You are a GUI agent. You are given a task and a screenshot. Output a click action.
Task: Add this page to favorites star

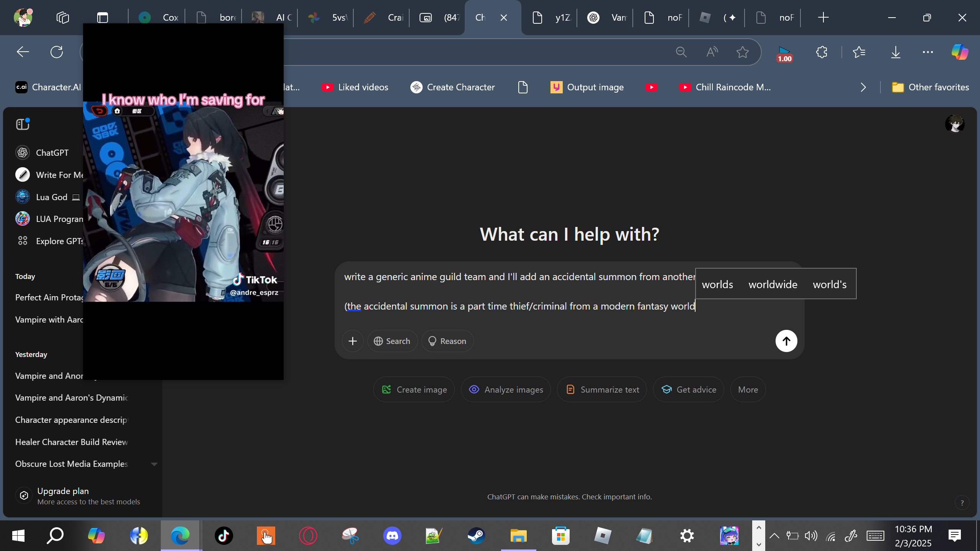[743, 52]
